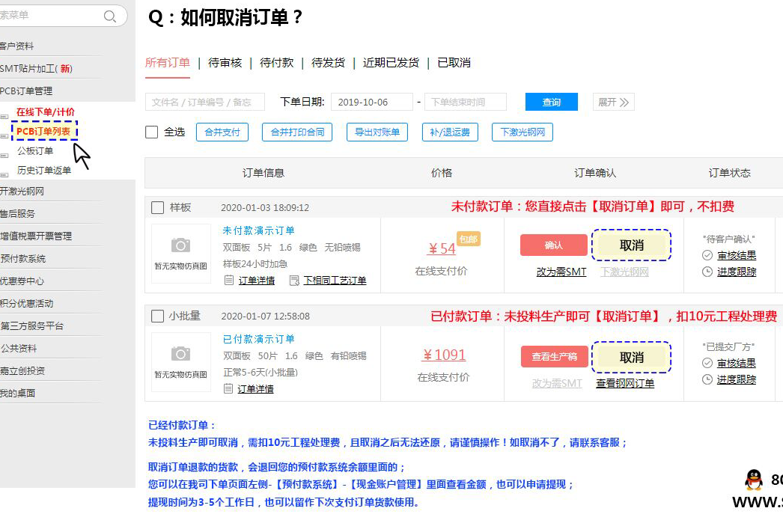
Task: Open the 下单日期 start date picker
Action: pos(371,103)
